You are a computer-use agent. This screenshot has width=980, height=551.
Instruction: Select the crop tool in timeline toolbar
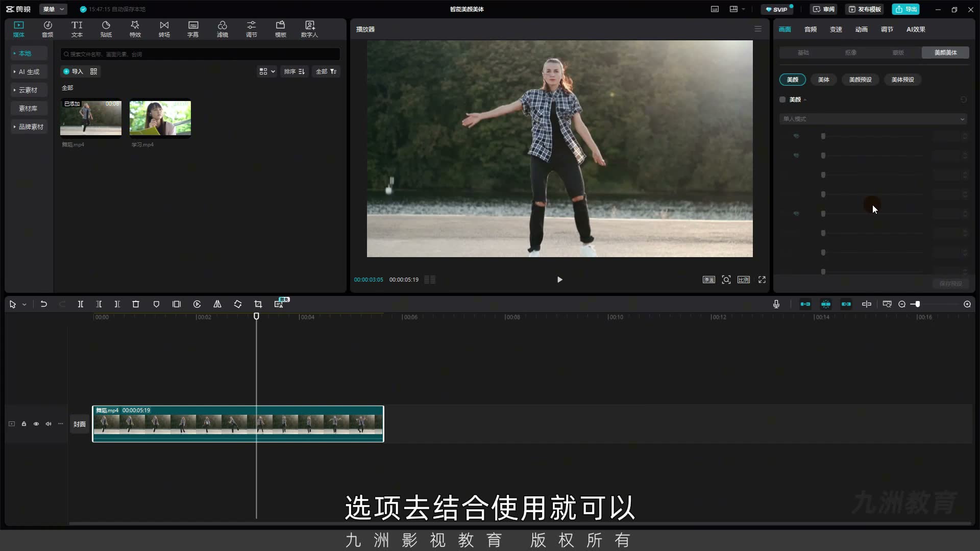[x=258, y=304]
